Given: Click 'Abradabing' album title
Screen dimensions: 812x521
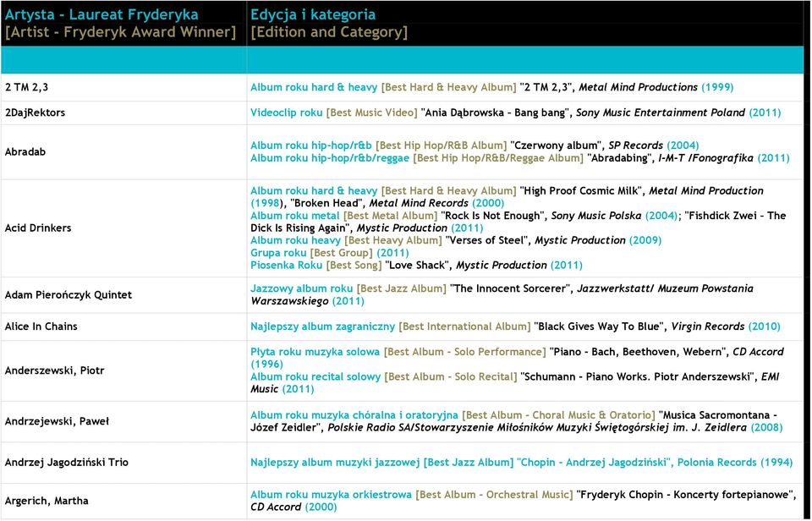Looking at the screenshot, I should pyautogui.click(x=620, y=158).
